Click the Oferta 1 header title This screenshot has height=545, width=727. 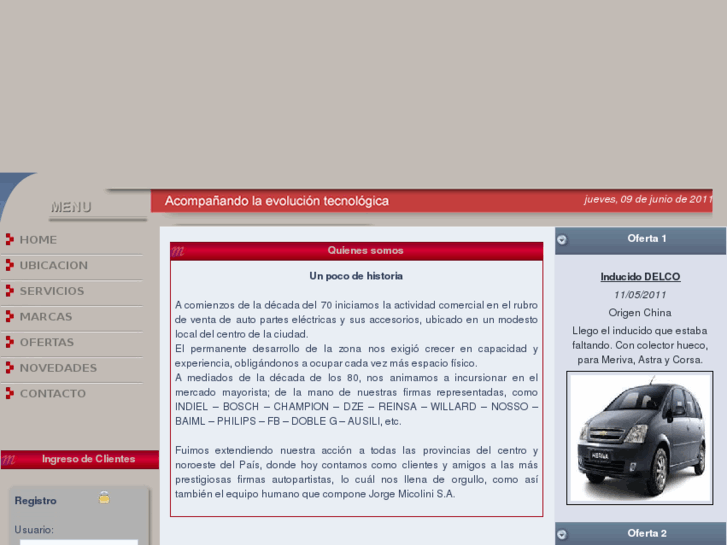tap(647, 238)
